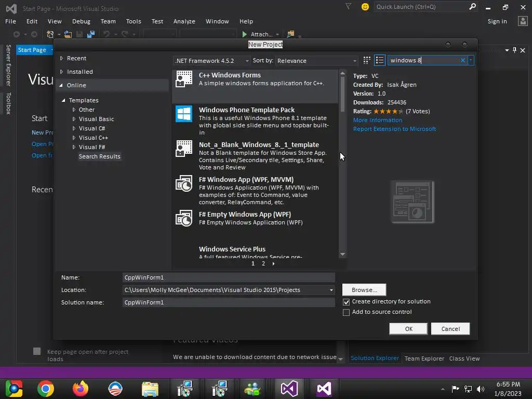Screen dimensions: 532x399
Task: Click Report Extension to Microsoft link
Action: (x=394, y=129)
